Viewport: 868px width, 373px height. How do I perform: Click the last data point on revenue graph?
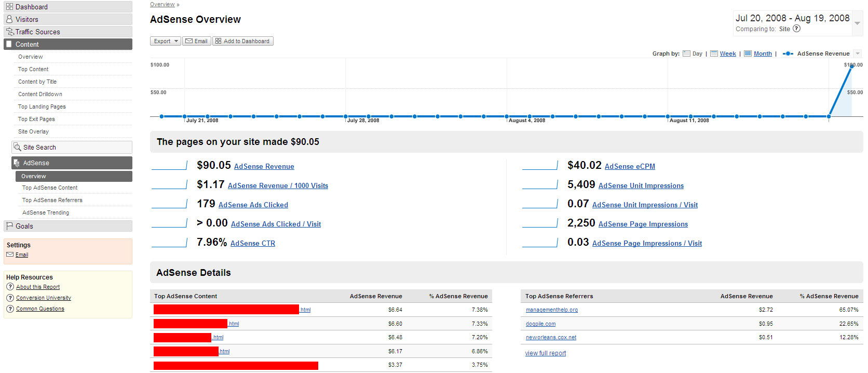tap(851, 66)
